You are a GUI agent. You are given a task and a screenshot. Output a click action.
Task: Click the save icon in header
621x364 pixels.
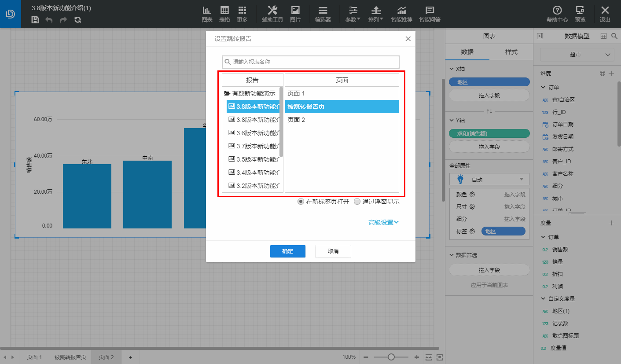point(35,20)
